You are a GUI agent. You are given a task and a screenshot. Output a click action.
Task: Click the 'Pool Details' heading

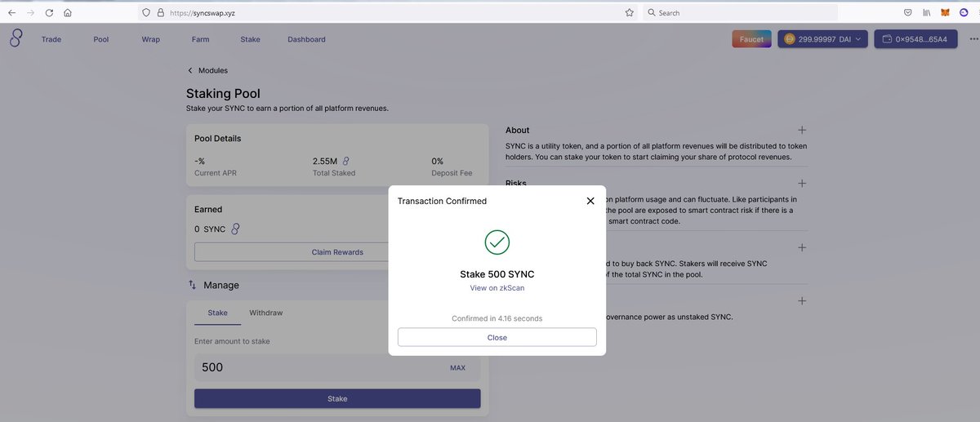tap(217, 139)
